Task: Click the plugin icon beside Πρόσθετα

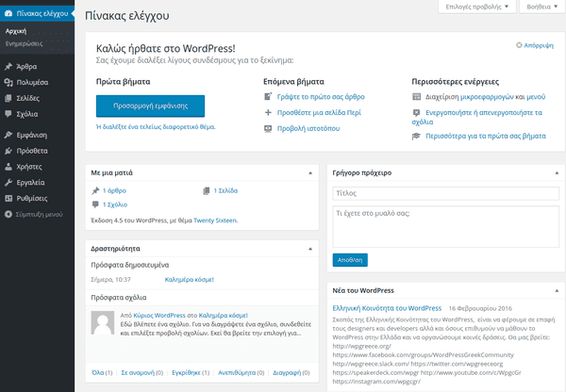Action: pyautogui.click(x=8, y=151)
